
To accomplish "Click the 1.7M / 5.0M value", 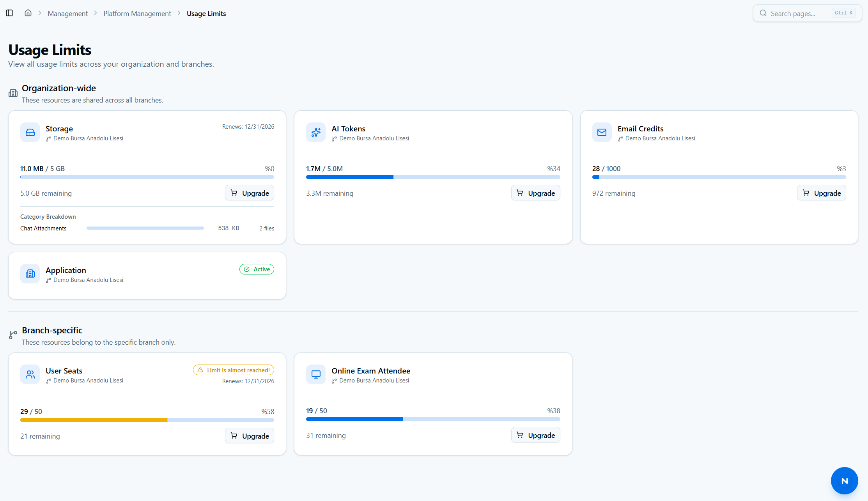I will pyautogui.click(x=324, y=169).
